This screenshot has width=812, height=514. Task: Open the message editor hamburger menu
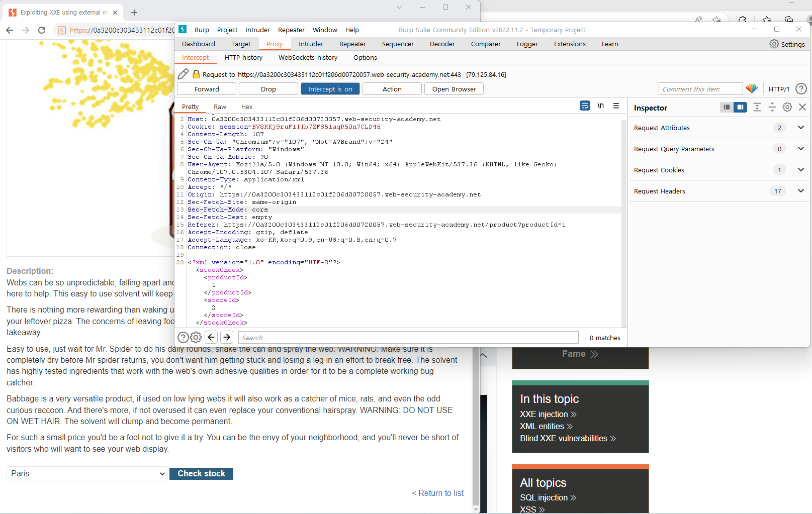coord(616,106)
